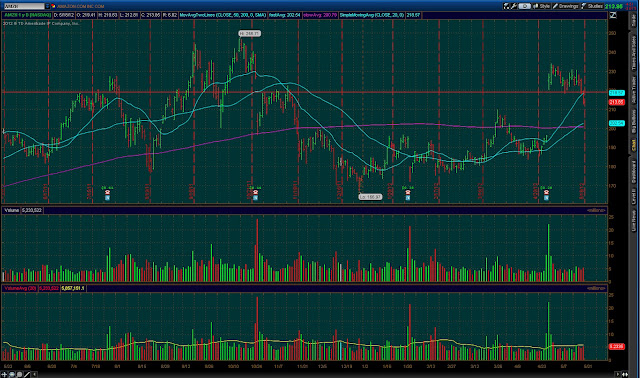Click the second bottom-left tool icon
The image size is (640, 378).
click(12, 374)
